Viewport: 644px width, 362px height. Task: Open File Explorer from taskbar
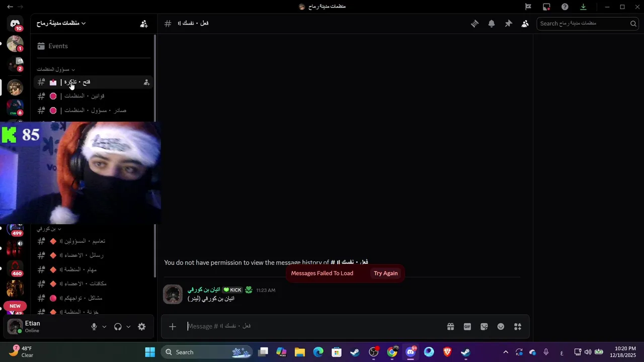(300, 352)
